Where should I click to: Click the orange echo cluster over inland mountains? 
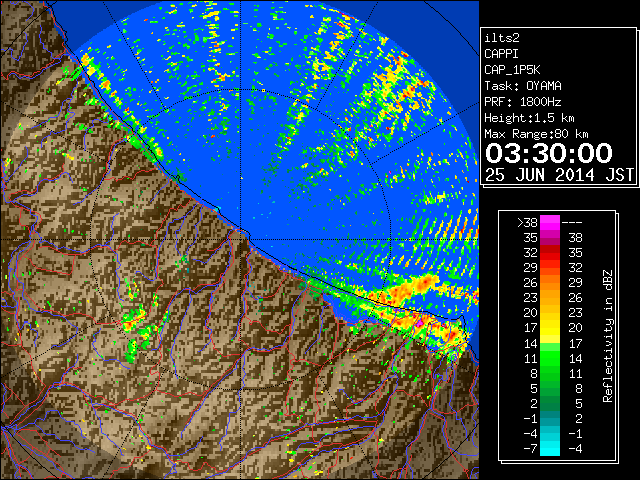click(133, 322)
